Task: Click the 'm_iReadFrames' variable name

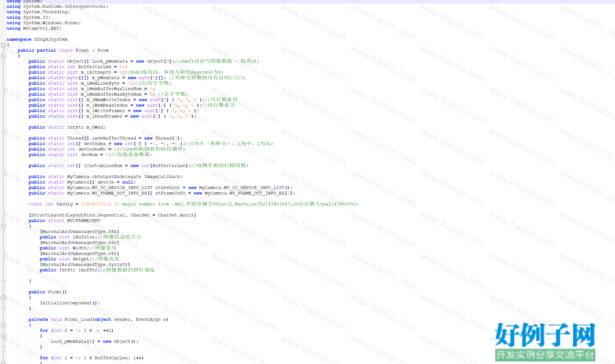Action: coord(104,116)
